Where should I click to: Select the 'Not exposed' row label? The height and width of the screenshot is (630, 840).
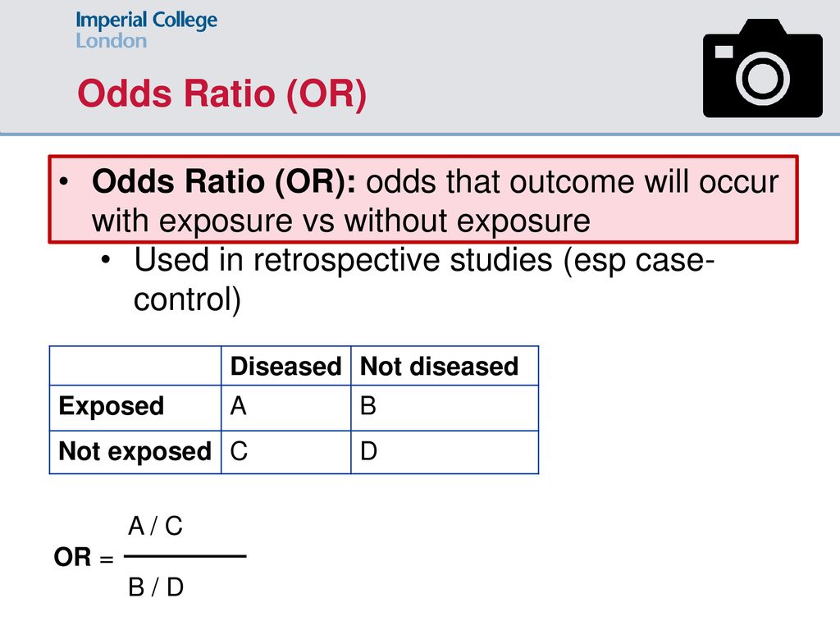coord(135,452)
